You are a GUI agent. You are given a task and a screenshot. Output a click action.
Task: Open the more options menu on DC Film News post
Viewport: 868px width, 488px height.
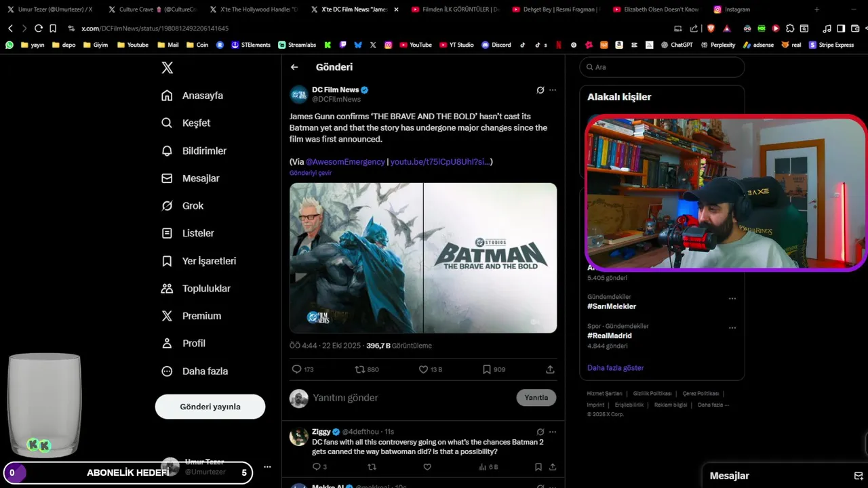553,89
